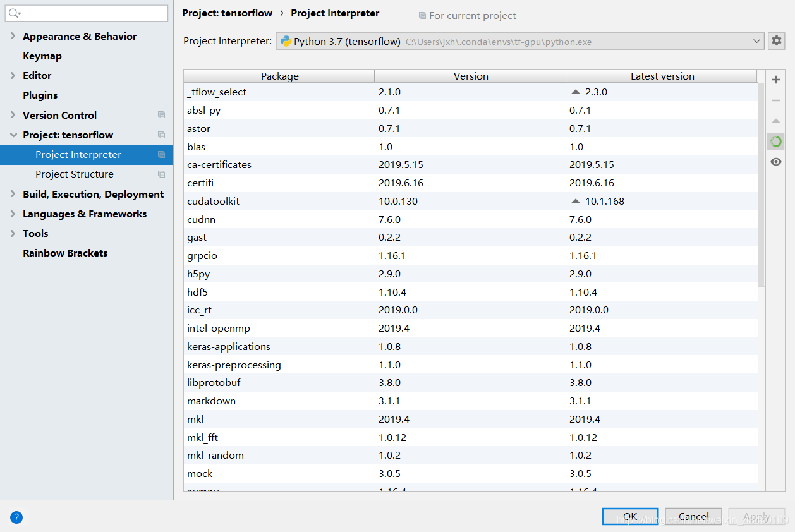Select the markdown package row

tap(471, 401)
